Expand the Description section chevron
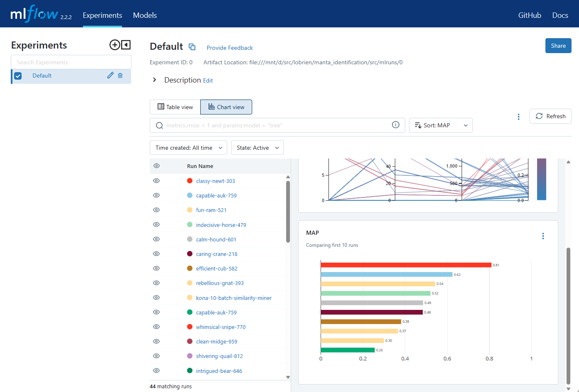The width and height of the screenshot is (579, 392). pos(154,80)
